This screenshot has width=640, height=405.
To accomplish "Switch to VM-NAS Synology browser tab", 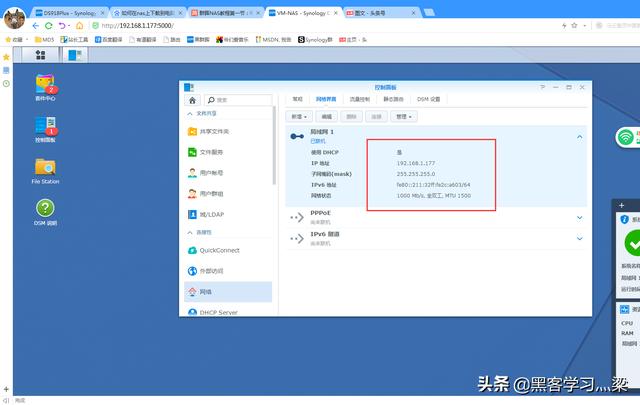I will tap(303, 13).
